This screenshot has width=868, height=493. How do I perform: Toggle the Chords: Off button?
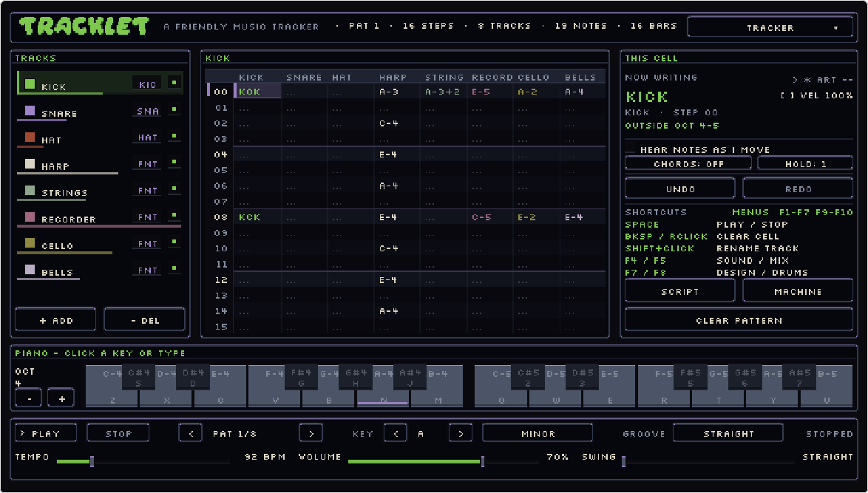coord(688,164)
